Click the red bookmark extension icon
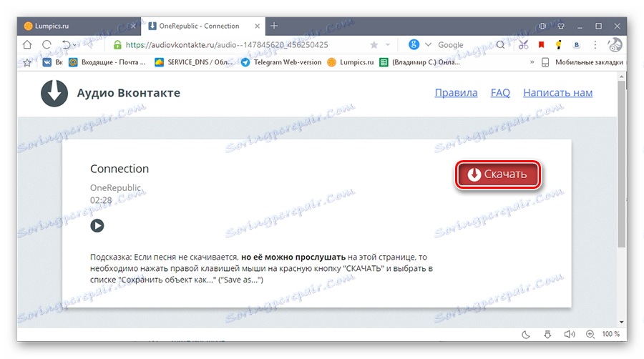644x359 pixels. pos(542,45)
